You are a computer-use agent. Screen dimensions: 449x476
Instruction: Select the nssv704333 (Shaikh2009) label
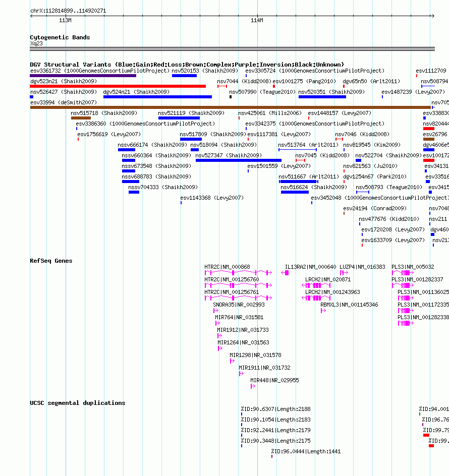click(x=163, y=187)
